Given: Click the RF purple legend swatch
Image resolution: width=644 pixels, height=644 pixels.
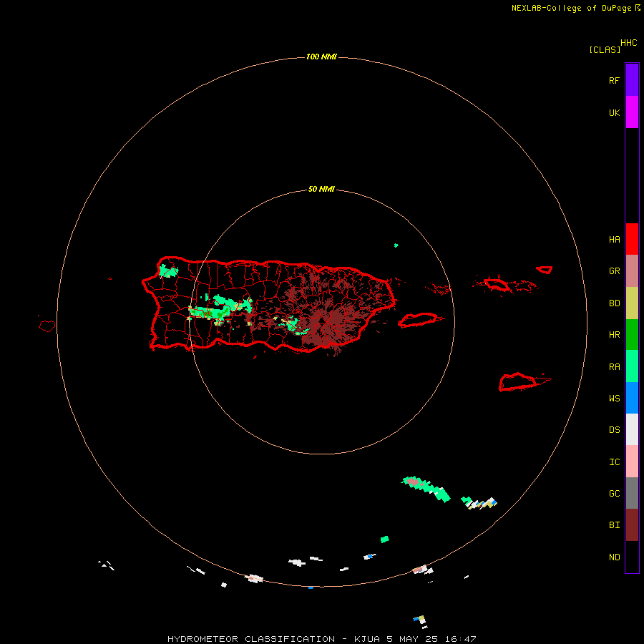Looking at the screenshot, I should 632,80.
